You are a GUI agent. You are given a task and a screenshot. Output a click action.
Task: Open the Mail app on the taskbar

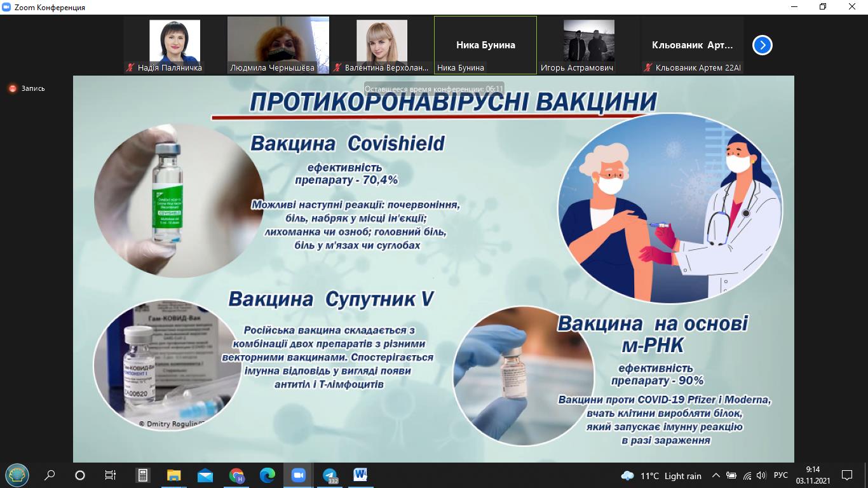coord(205,475)
